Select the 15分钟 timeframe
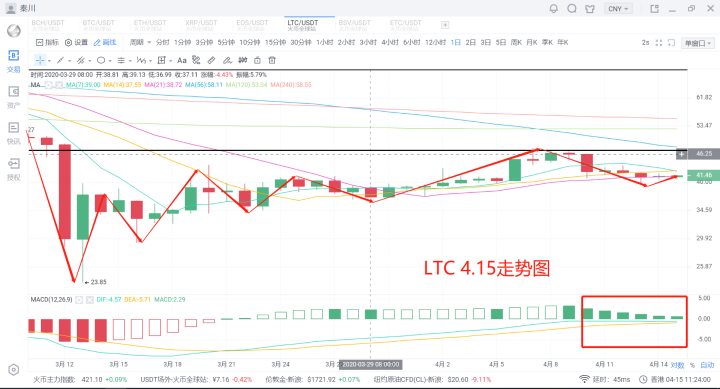The image size is (720, 389). [x=276, y=42]
